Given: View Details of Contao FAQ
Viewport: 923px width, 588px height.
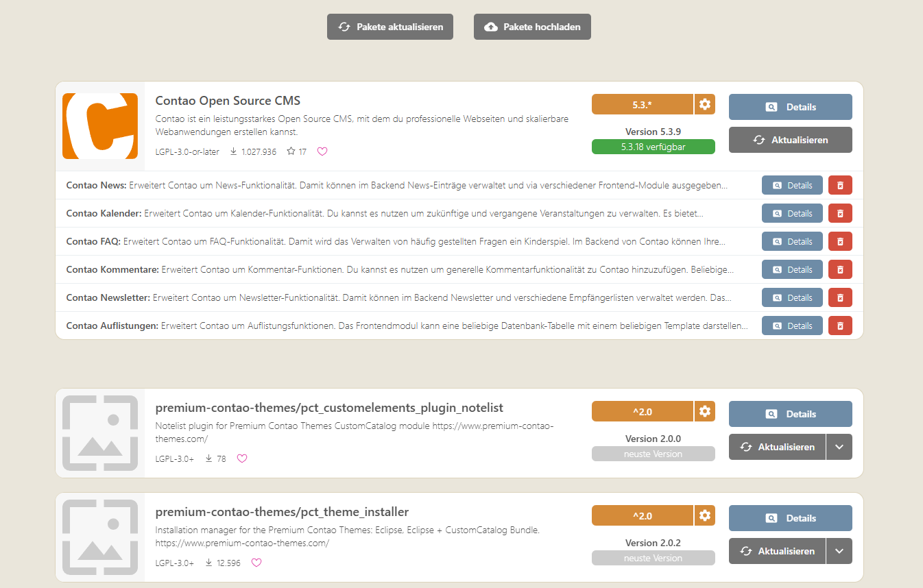Looking at the screenshot, I should [792, 241].
